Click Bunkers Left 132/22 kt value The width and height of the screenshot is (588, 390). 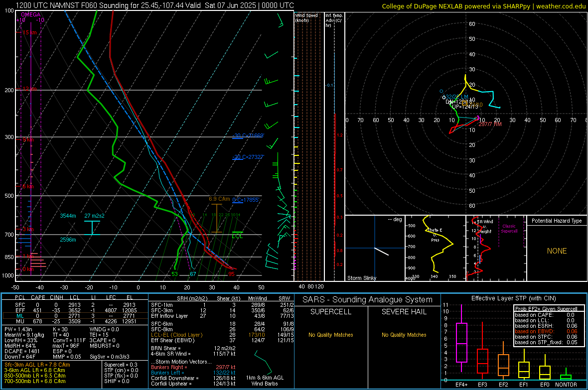pos(224,373)
